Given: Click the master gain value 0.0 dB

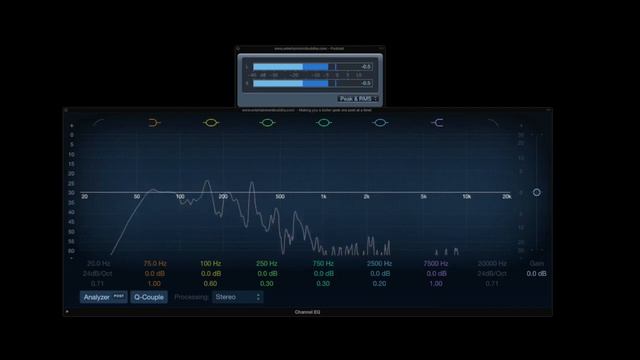Looking at the screenshot, I should [x=536, y=273].
